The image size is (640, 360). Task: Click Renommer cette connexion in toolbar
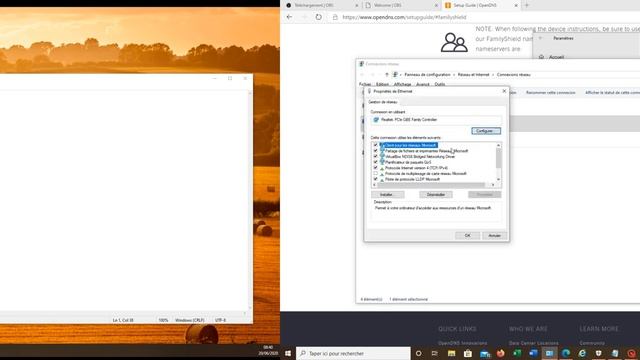tap(550, 93)
